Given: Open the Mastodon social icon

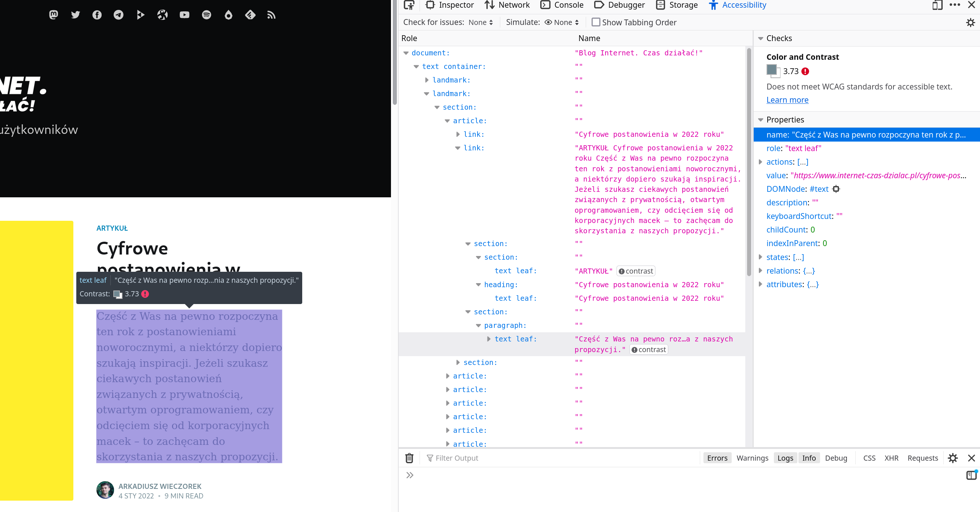Looking at the screenshot, I should pyautogui.click(x=54, y=15).
